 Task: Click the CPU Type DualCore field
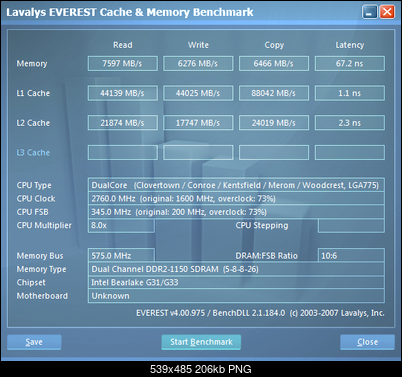(236, 185)
